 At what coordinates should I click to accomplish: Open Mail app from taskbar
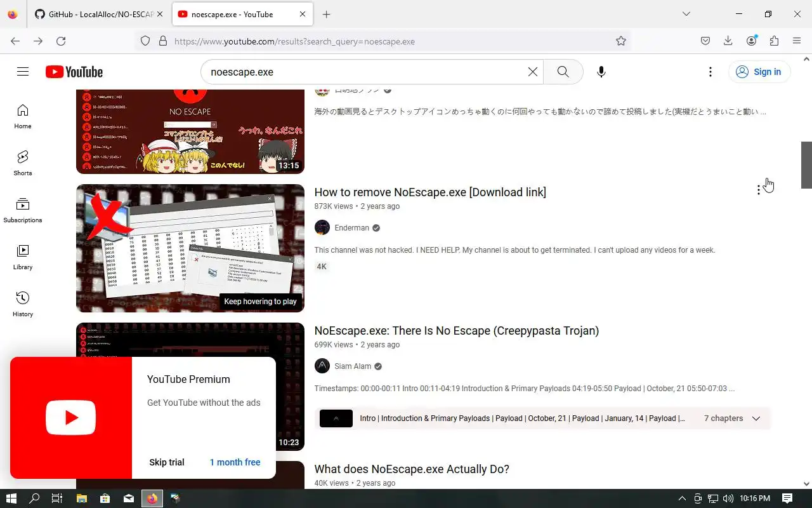(x=129, y=498)
